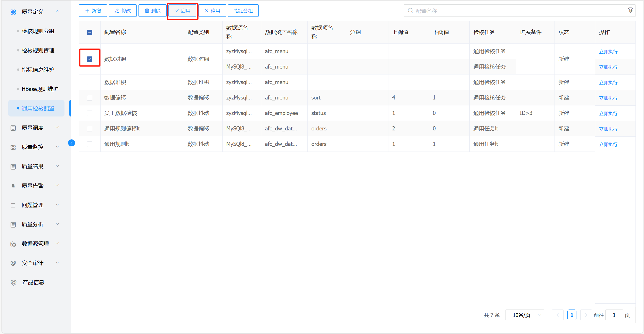Open 检核规则管理 submenu item
This screenshot has width=644, height=334.
(38, 51)
